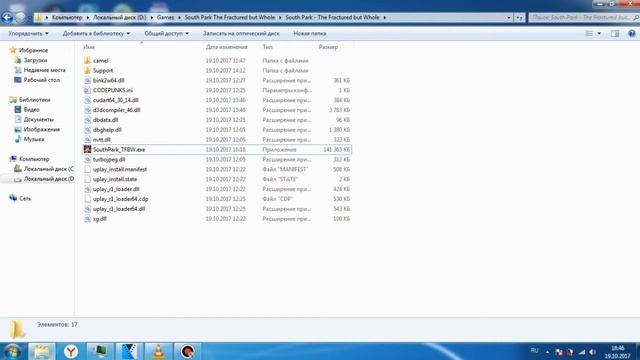
Task: Select uplay_r1_loader64.cdp file
Action: click(120, 199)
